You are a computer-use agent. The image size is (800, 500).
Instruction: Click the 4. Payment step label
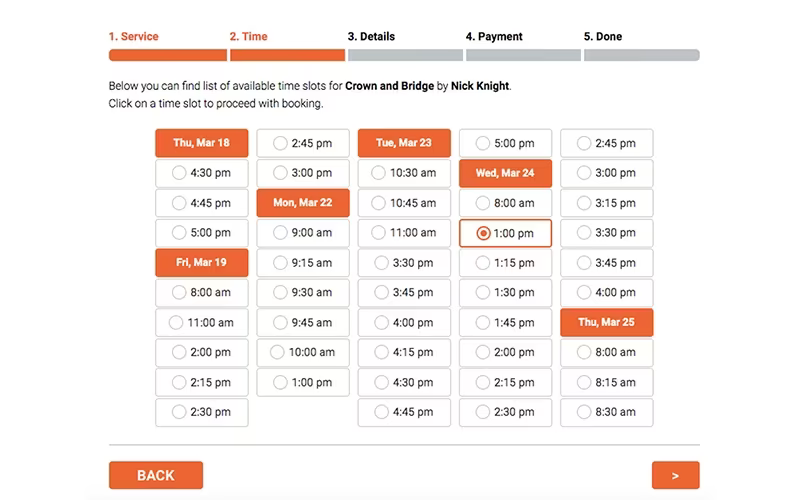click(494, 36)
